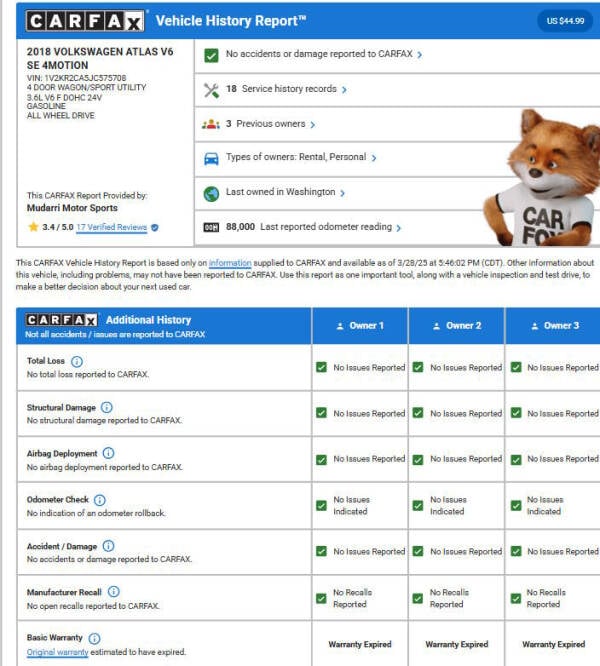Image resolution: width=600 pixels, height=666 pixels.
Task: Click the 18 service records count
Action: (231, 89)
